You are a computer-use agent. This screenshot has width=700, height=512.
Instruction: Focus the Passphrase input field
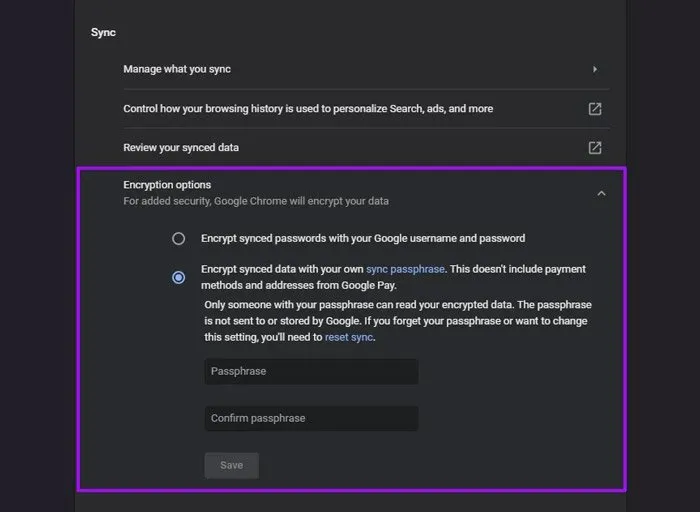pyautogui.click(x=311, y=372)
